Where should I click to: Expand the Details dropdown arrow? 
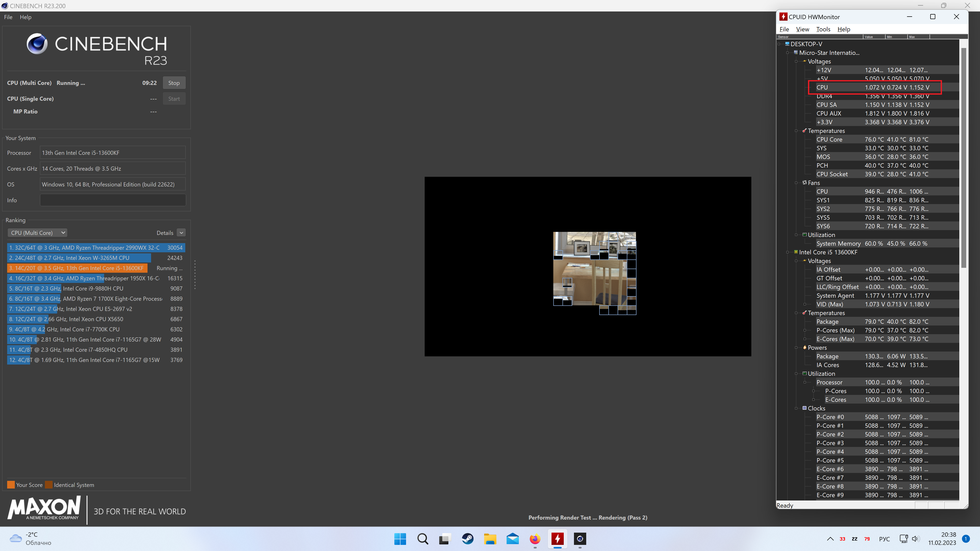point(181,233)
